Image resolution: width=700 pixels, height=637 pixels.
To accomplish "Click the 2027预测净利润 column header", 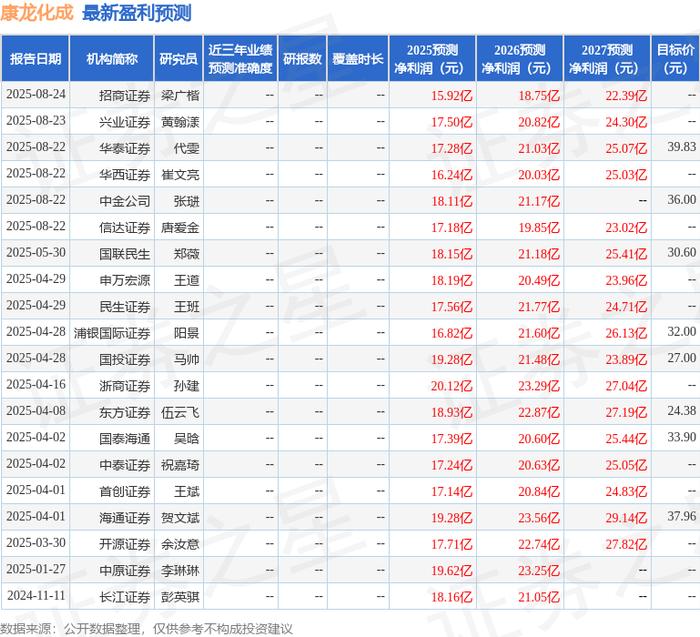I will 607,59.
